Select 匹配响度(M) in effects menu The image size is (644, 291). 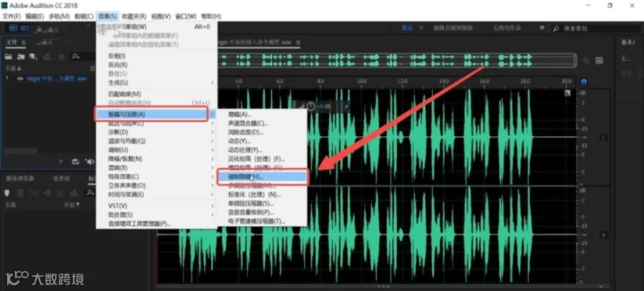[x=156, y=94]
